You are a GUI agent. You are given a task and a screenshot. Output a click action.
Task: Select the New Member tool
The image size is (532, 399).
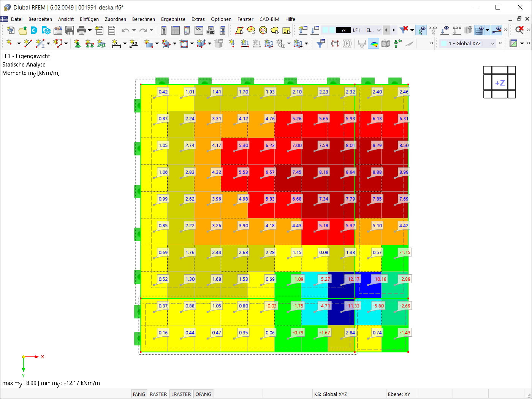click(40, 43)
